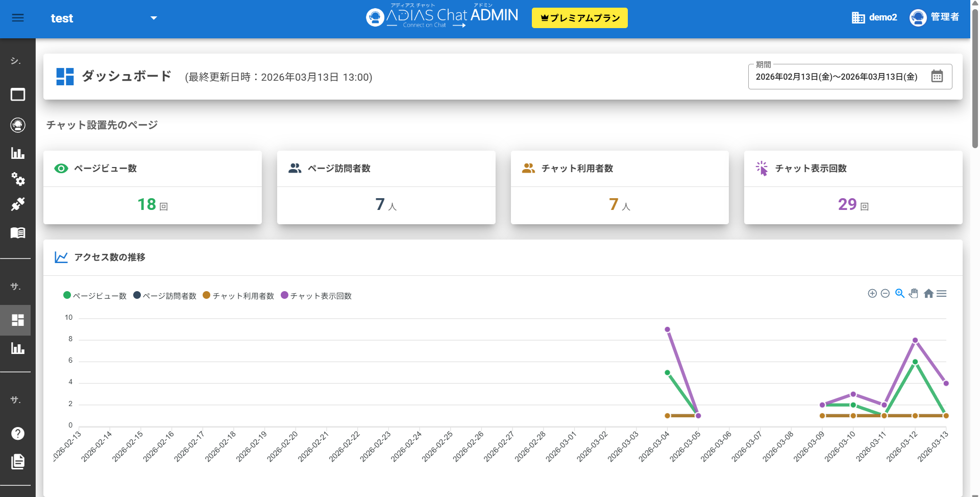
Task: Open the hamburger menu in header
Action: 18,18
